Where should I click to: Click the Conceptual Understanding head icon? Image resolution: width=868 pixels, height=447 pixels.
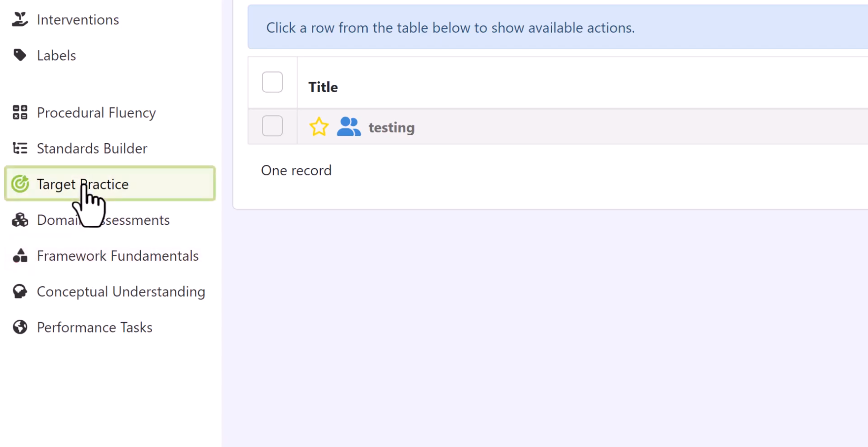click(x=20, y=291)
